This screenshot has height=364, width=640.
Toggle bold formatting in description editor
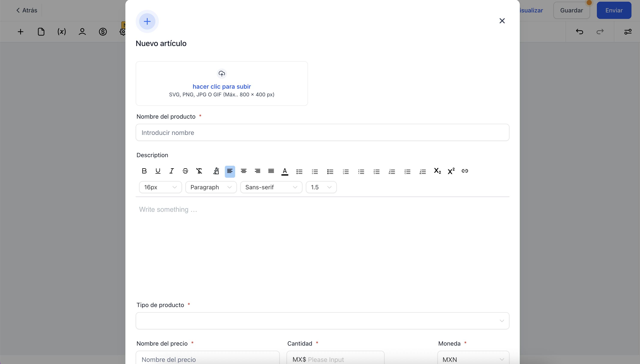[x=144, y=171]
